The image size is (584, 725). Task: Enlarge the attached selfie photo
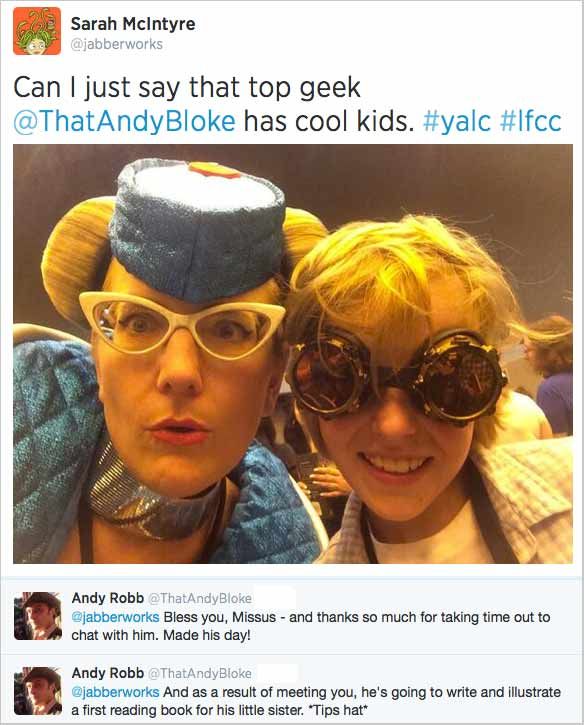click(293, 354)
